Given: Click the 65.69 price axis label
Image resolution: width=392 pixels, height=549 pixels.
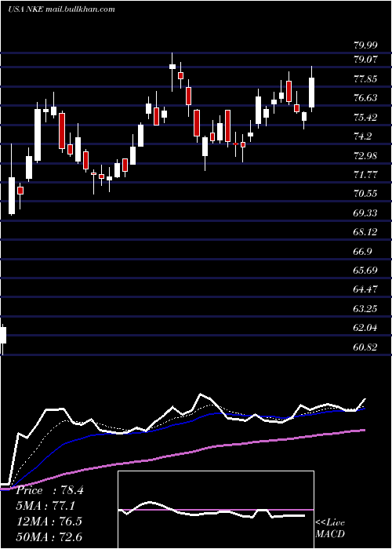Looking at the screenshot, I should tap(366, 271).
